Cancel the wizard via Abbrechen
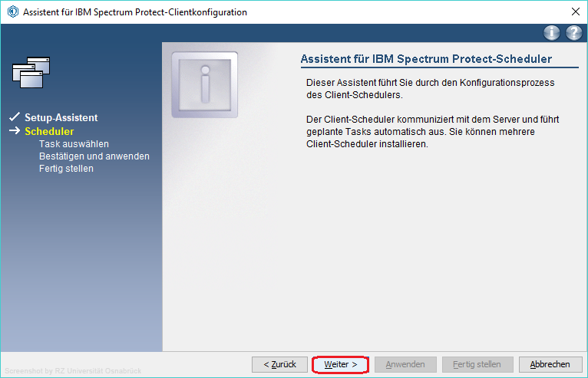The image size is (588, 378). point(550,364)
